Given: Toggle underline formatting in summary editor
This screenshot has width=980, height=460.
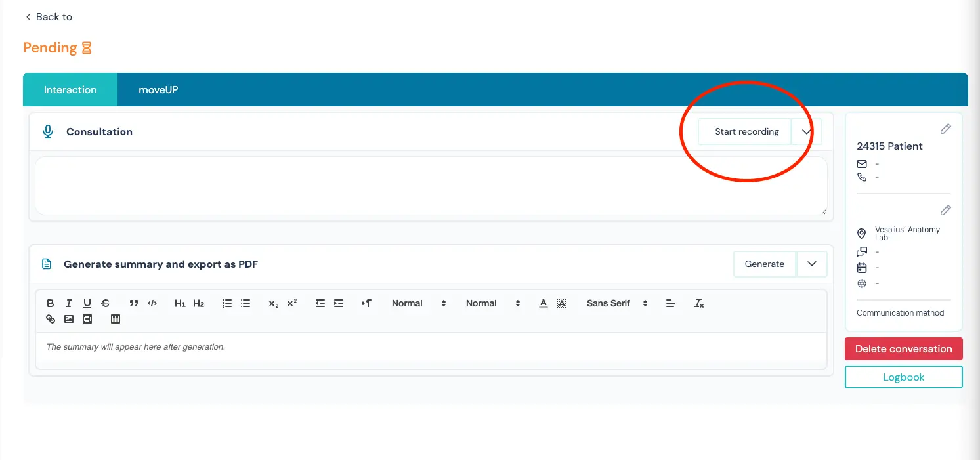Looking at the screenshot, I should click(87, 303).
